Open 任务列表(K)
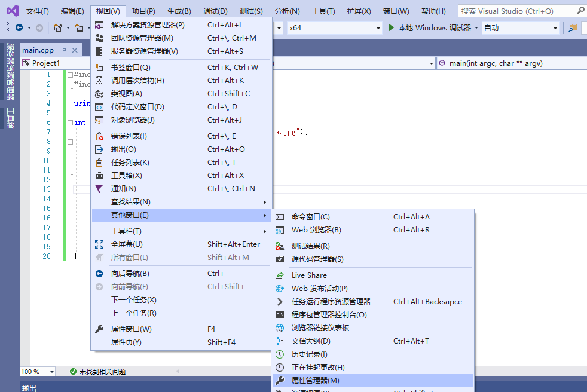The height and width of the screenshot is (392, 587). coord(181,163)
